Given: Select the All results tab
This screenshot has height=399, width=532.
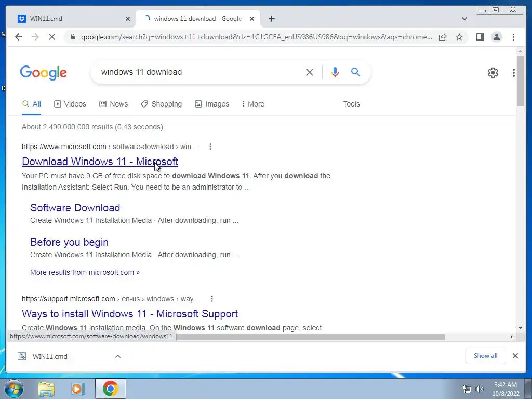Looking at the screenshot, I should click(32, 104).
